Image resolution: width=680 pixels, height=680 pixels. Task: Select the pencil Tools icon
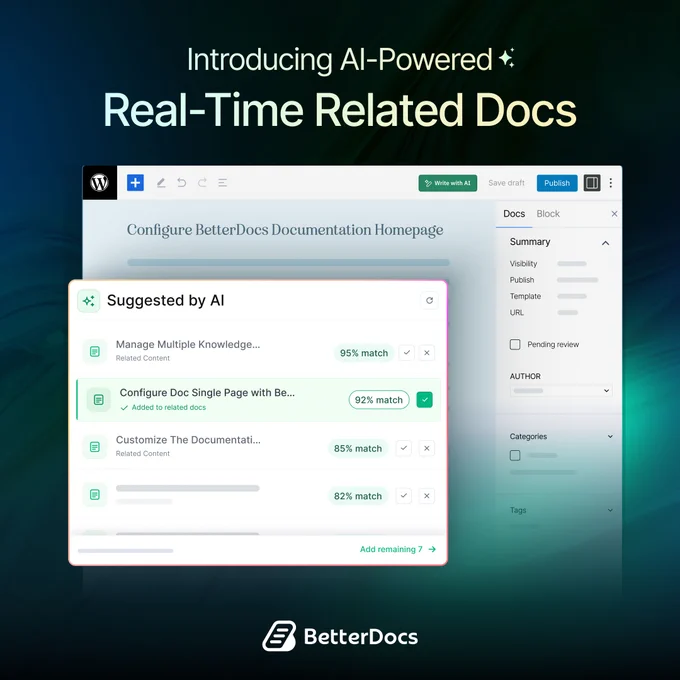161,183
